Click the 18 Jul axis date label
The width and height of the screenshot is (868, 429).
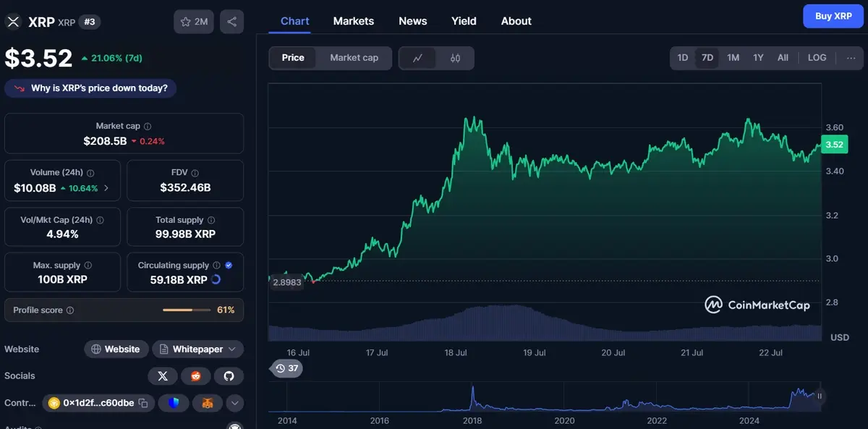(455, 353)
